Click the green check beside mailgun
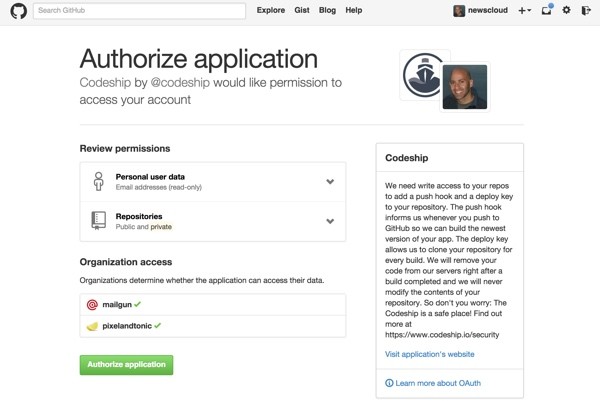600x401 pixels. (137, 304)
